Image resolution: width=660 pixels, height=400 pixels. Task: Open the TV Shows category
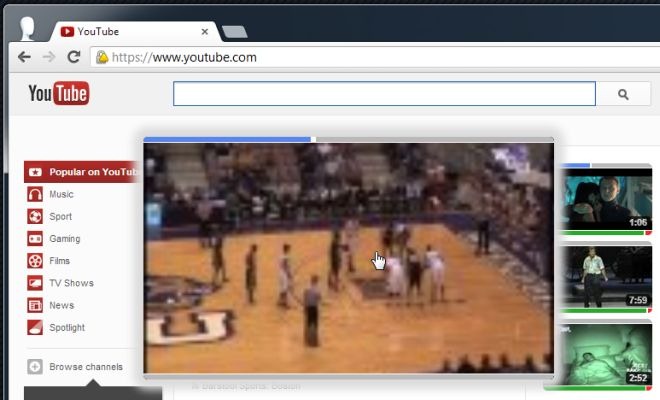click(72, 283)
